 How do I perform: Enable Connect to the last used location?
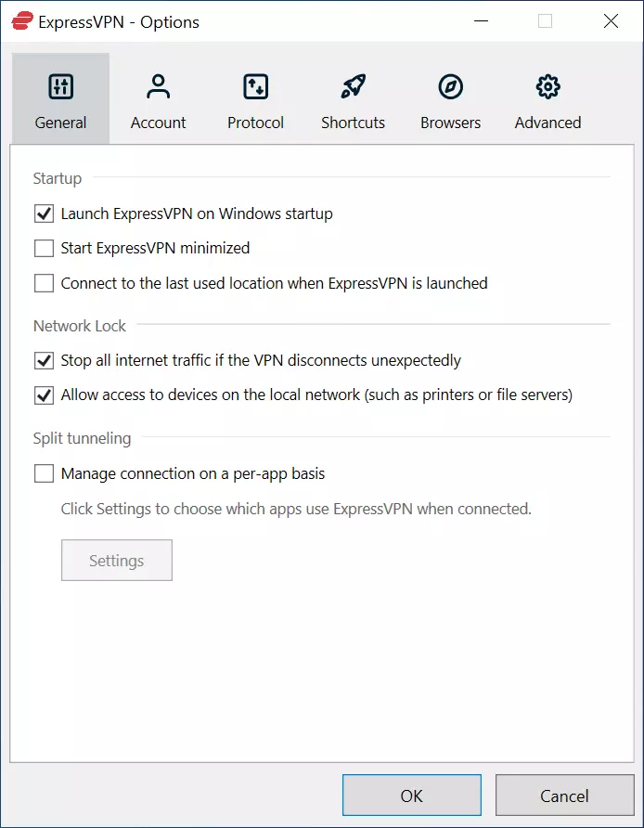[44, 284]
